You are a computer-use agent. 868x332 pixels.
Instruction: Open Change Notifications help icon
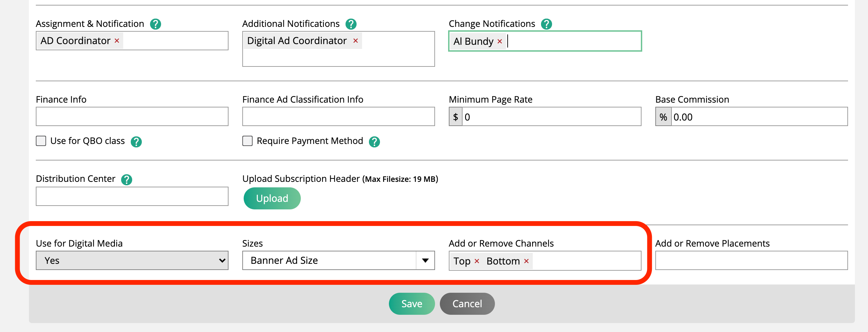(x=546, y=24)
